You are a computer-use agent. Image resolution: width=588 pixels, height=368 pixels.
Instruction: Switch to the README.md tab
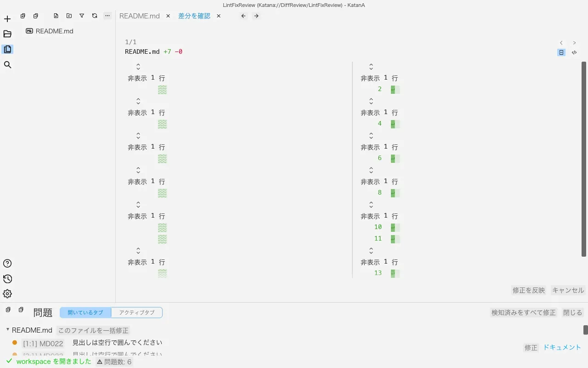pos(140,16)
